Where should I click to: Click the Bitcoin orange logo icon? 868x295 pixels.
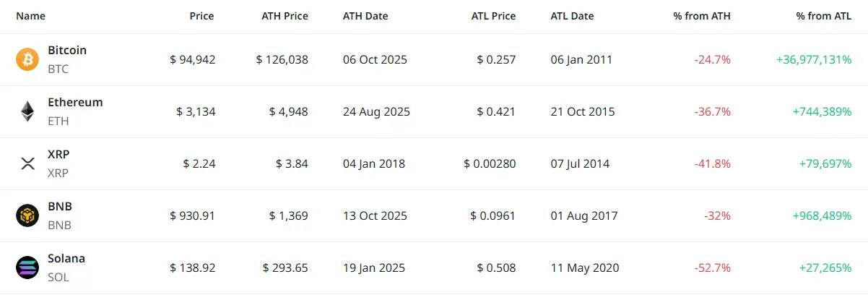(27, 59)
